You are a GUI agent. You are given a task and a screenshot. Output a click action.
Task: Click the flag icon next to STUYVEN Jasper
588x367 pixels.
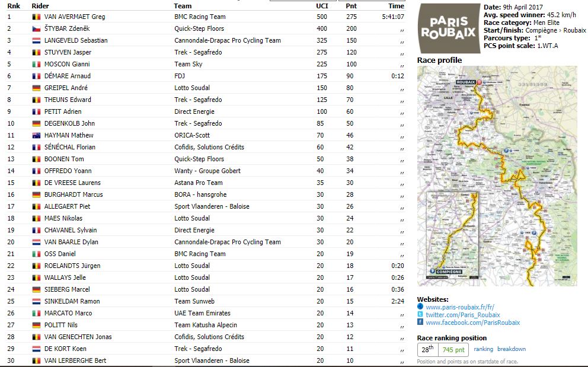coord(36,53)
